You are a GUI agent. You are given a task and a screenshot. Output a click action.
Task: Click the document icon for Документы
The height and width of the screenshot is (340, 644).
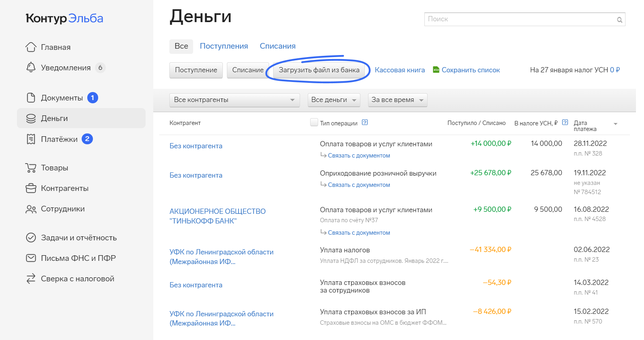point(31,98)
